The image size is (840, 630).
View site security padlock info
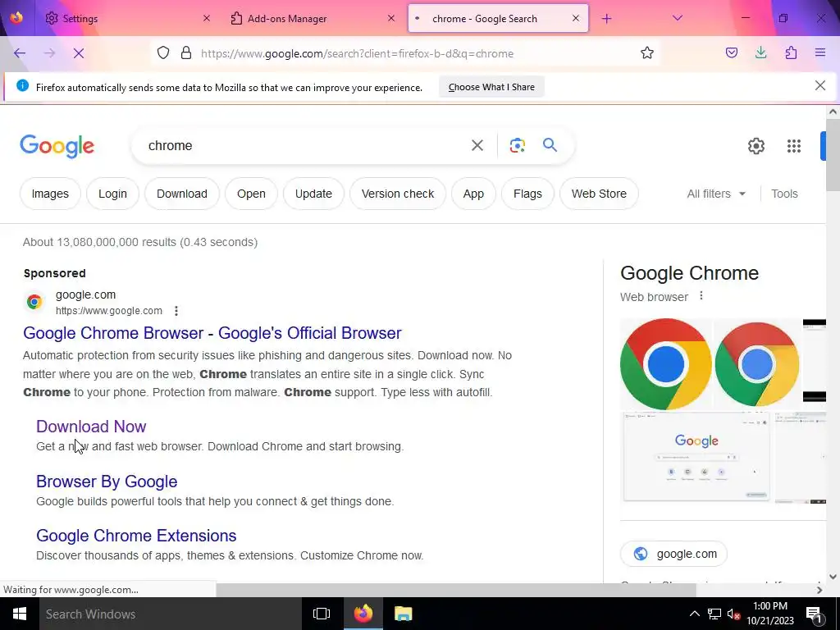click(186, 53)
